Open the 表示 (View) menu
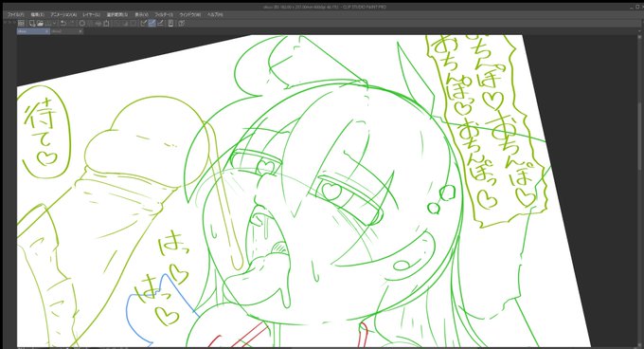This screenshot has width=644, height=349. point(141,14)
